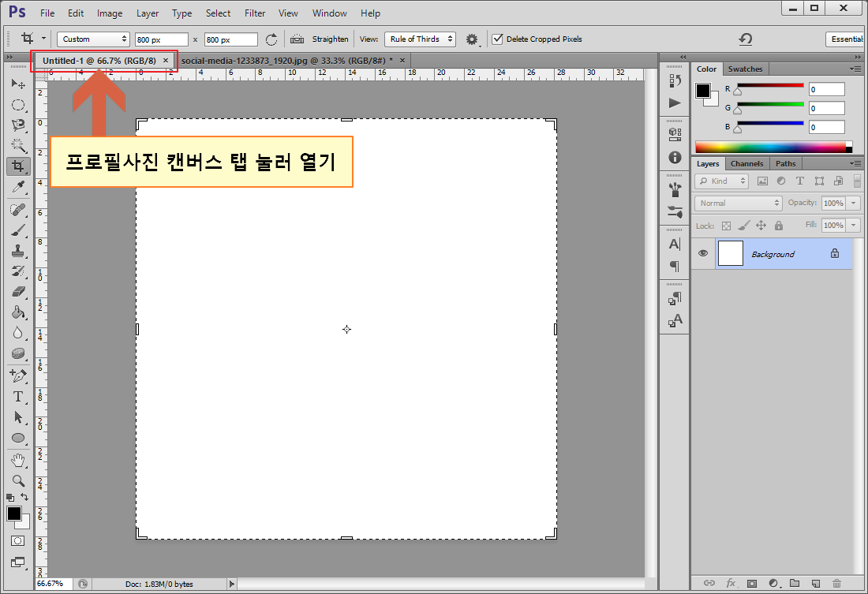The height and width of the screenshot is (594, 868).
Task: Select the Clone Stamp tool
Action: (18, 250)
